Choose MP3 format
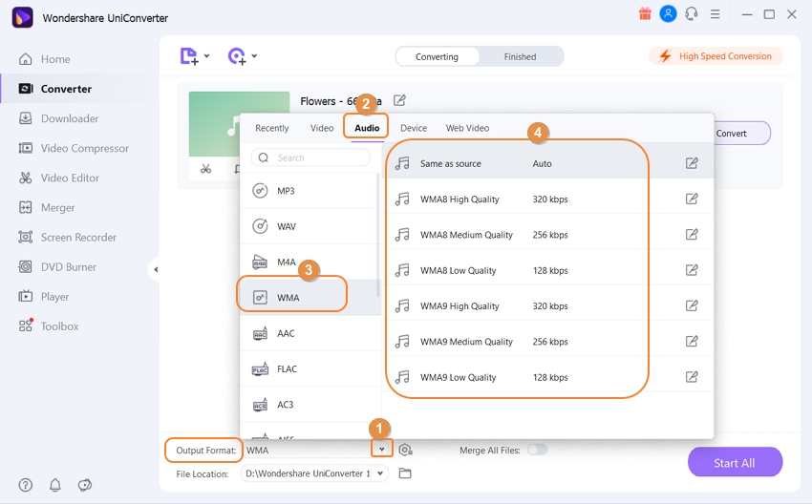This screenshot has width=812, height=504. tap(310, 191)
